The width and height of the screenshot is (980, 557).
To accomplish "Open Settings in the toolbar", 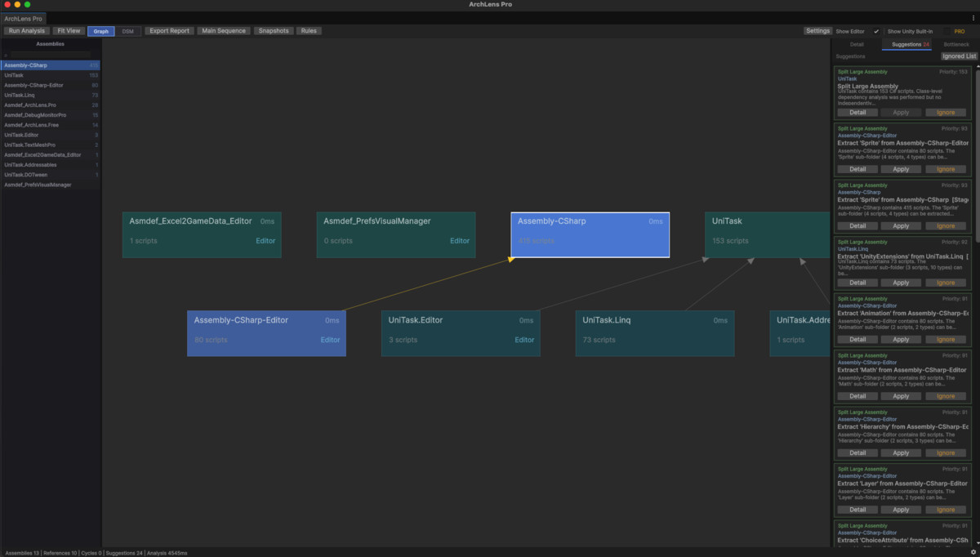I will [x=817, y=31].
